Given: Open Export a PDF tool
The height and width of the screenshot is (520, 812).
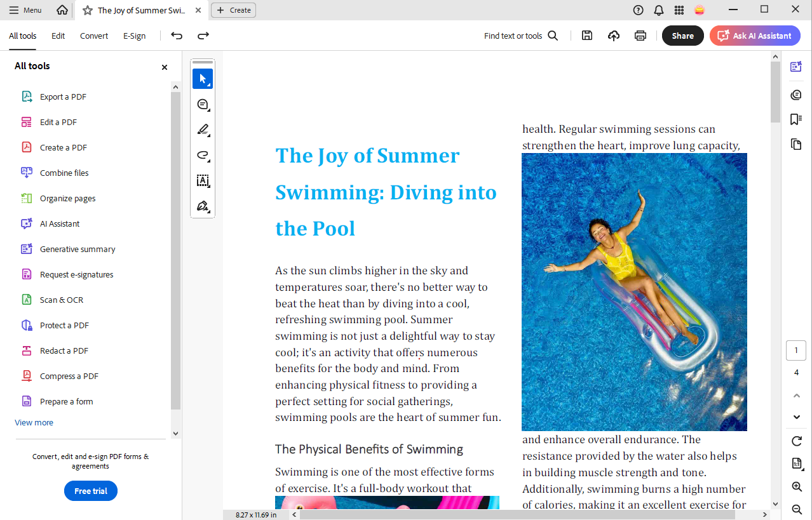Looking at the screenshot, I should pos(63,97).
